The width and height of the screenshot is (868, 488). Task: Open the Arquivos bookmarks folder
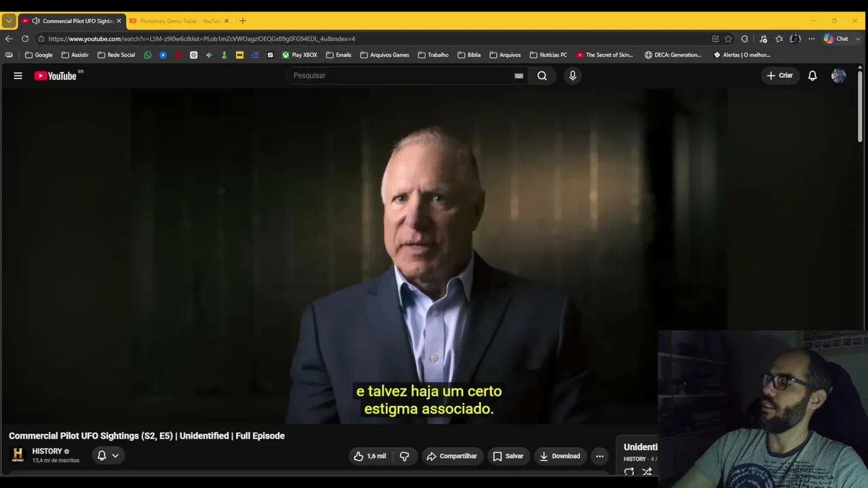pyautogui.click(x=505, y=55)
